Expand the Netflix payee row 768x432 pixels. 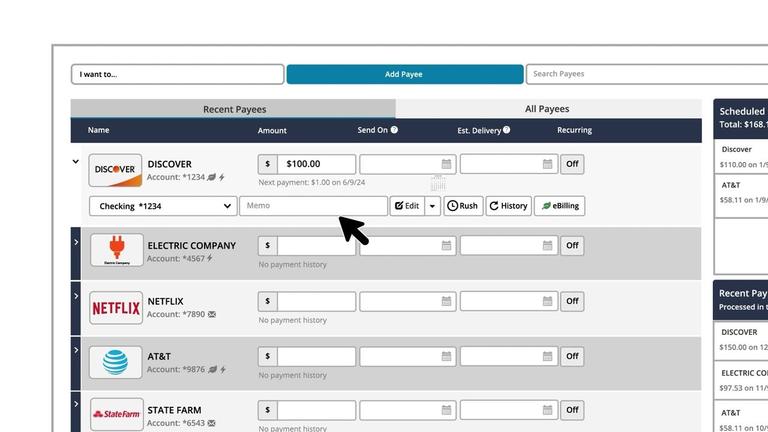click(76, 296)
